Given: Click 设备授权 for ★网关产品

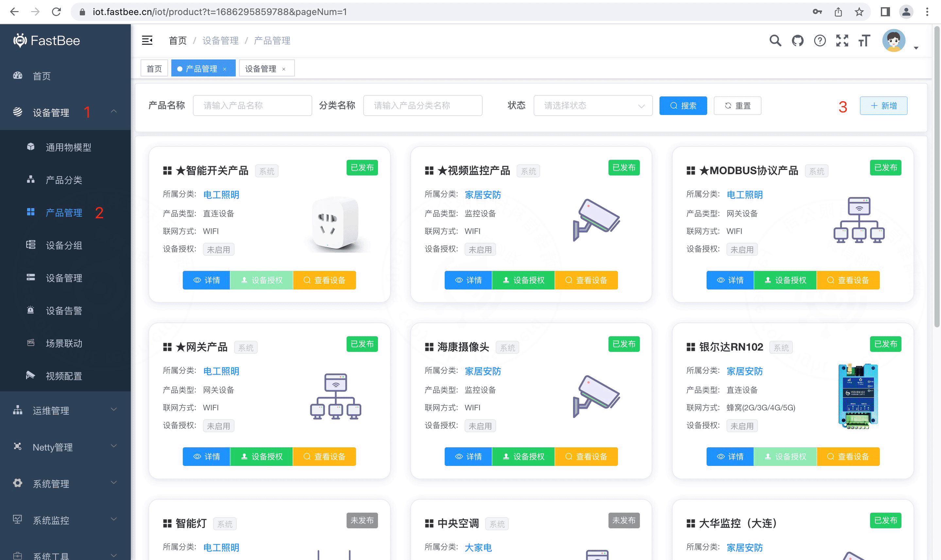Looking at the screenshot, I should (261, 456).
